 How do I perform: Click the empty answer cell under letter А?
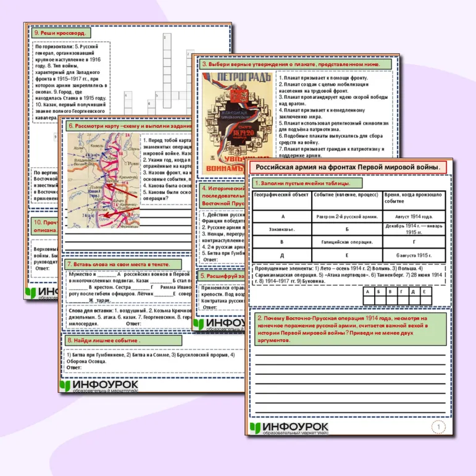click(x=369, y=301)
